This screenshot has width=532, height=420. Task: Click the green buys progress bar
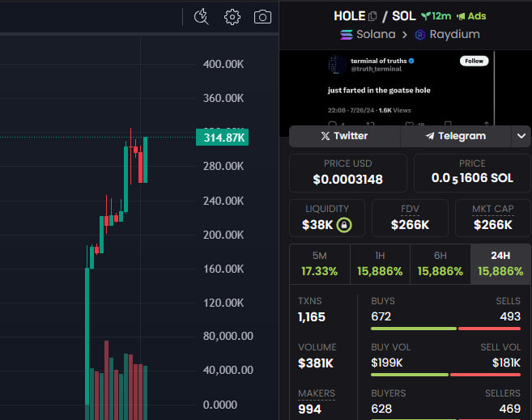(414, 329)
